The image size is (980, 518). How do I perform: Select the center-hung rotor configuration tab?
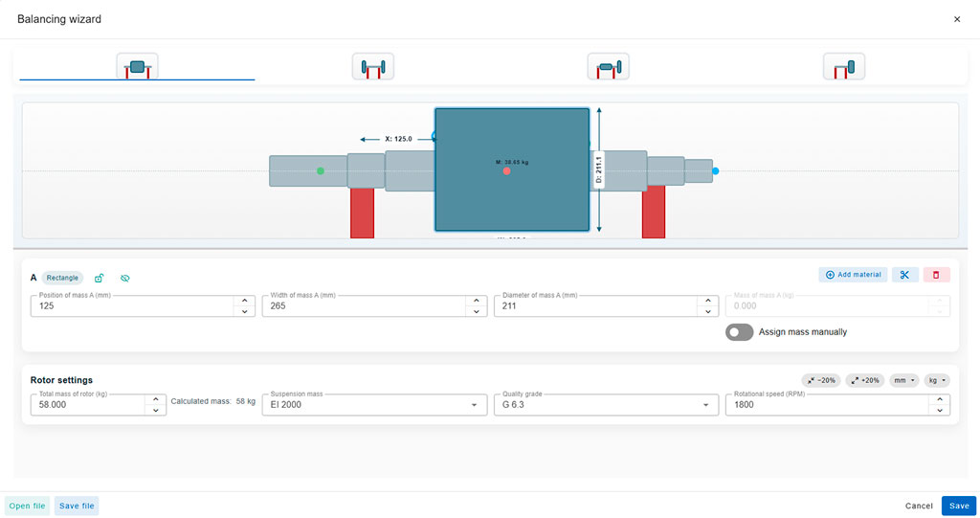coord(137,66)
